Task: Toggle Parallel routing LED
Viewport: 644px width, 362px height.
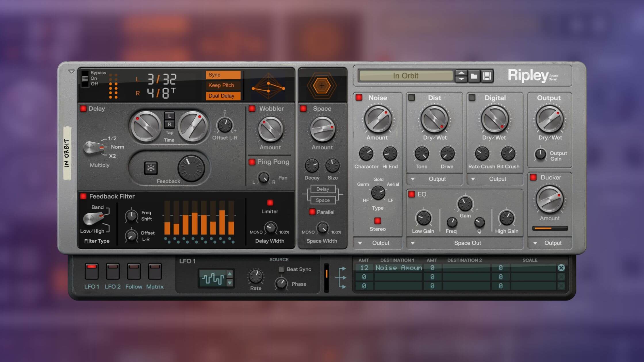Action: [312, 212]
